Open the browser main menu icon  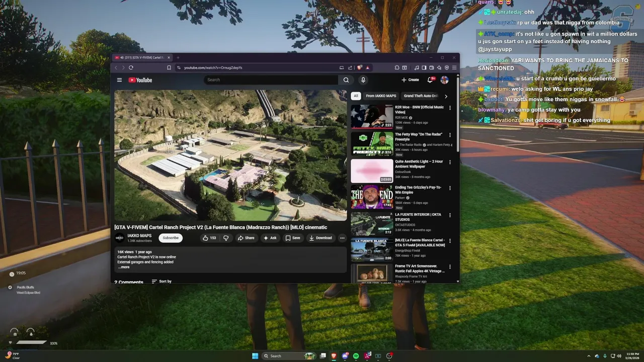click(x=454, y=67)
